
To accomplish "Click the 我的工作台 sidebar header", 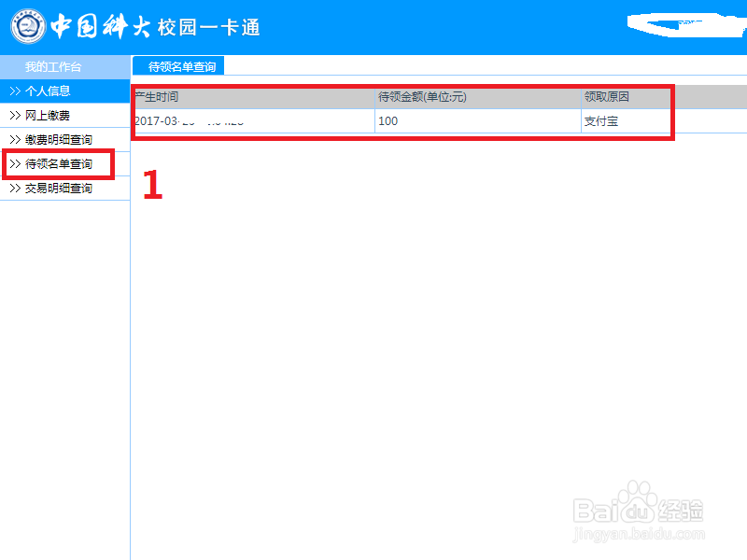I will (x=64, y=66).
